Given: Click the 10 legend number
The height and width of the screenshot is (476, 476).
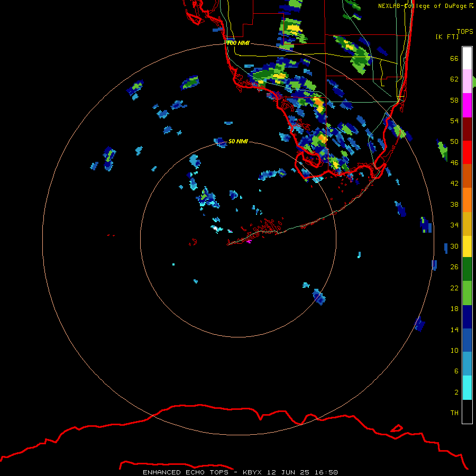Looking at the screenshot, I should [x=454, y=350].
